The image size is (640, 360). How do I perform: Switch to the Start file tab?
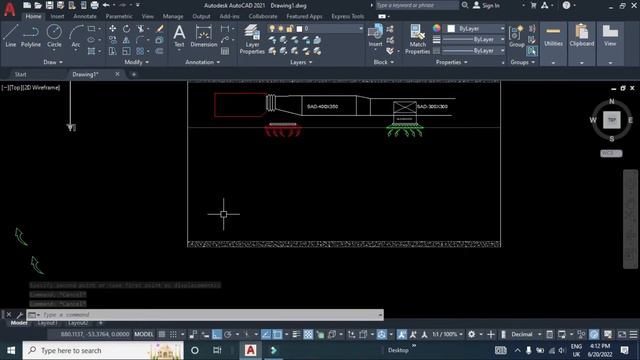[20, 74]
